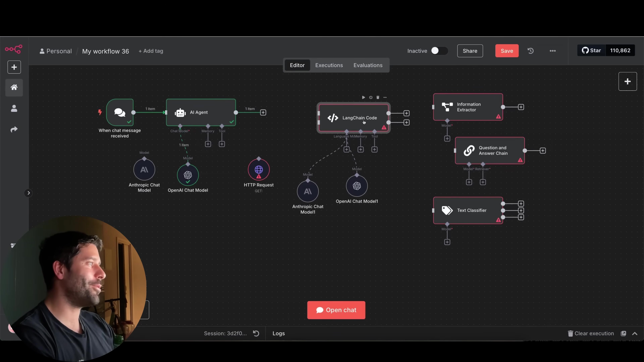This screenshot has width=644, height=362.
Task: Open LangChain Code node more options dots
Action: [385, 97]
